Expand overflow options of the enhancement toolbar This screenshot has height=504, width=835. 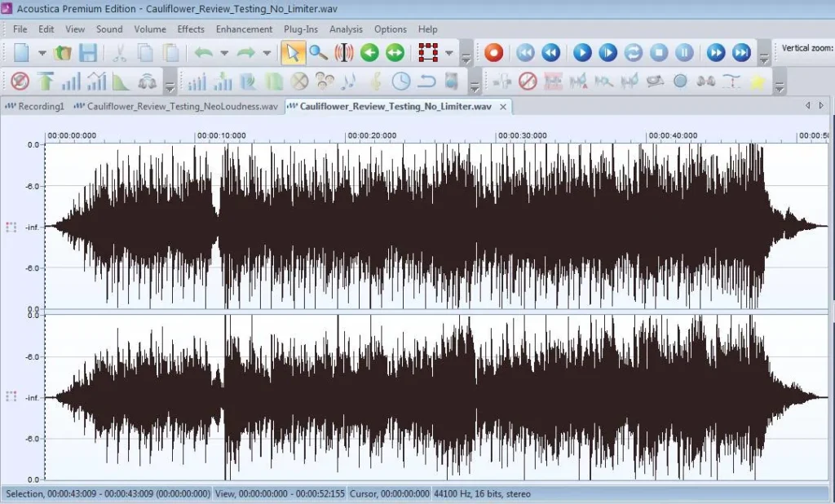point(780,86)
